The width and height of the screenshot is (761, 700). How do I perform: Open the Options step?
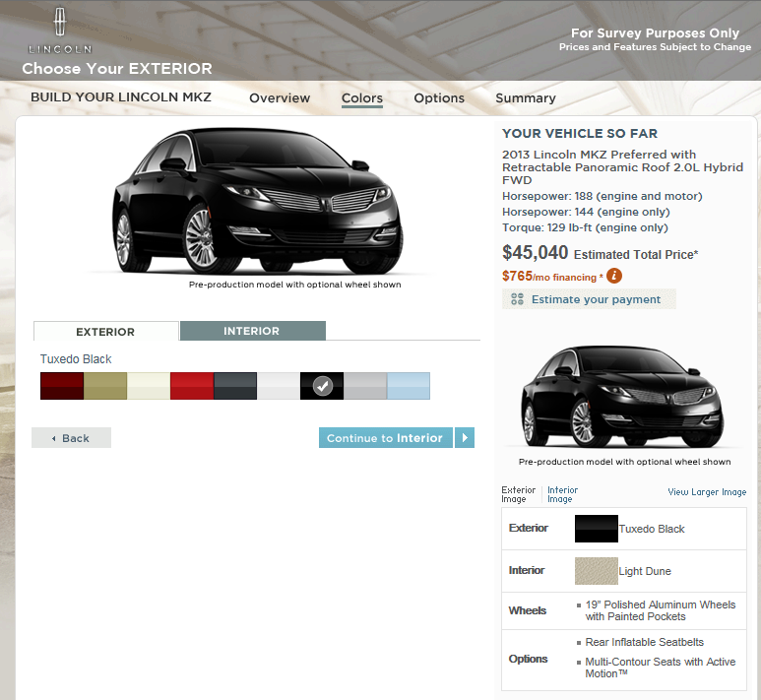[x=439, y=98]
